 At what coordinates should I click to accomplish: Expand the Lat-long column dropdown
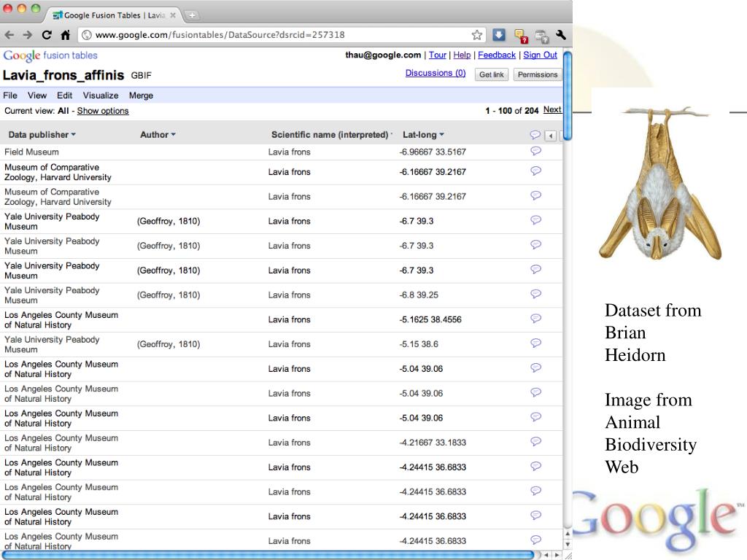441,135
